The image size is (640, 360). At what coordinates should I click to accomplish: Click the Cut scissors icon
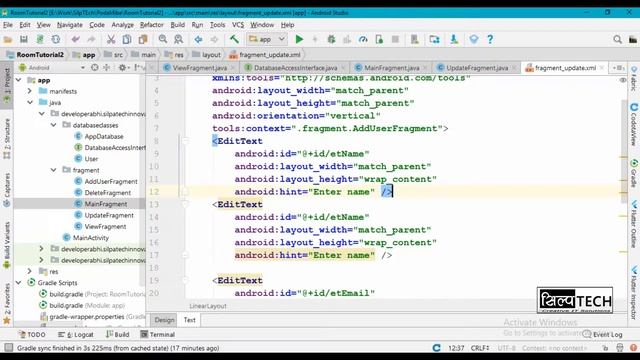[111, 39]
